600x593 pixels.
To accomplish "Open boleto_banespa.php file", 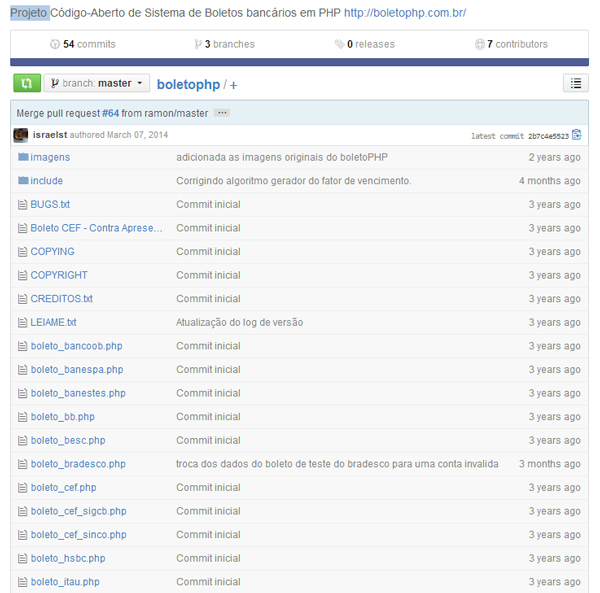I will [77, 370].
